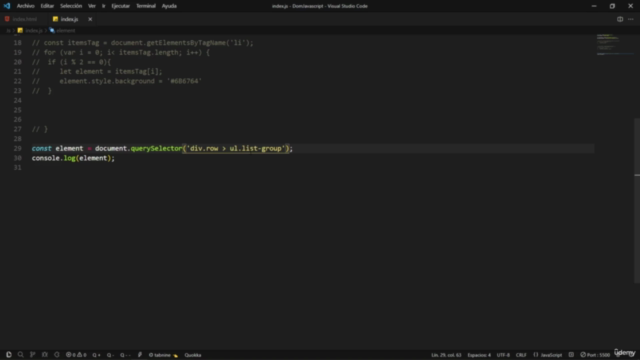Change indentation via Espacios: 4
This screenshot has height=360, width=640.
pos(479,355)
